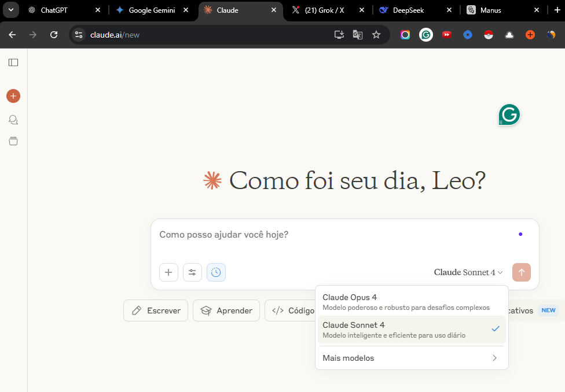The image size is (565, 392).
Task: Open Grammarly extension in toolbar
Action: point(426,35)
